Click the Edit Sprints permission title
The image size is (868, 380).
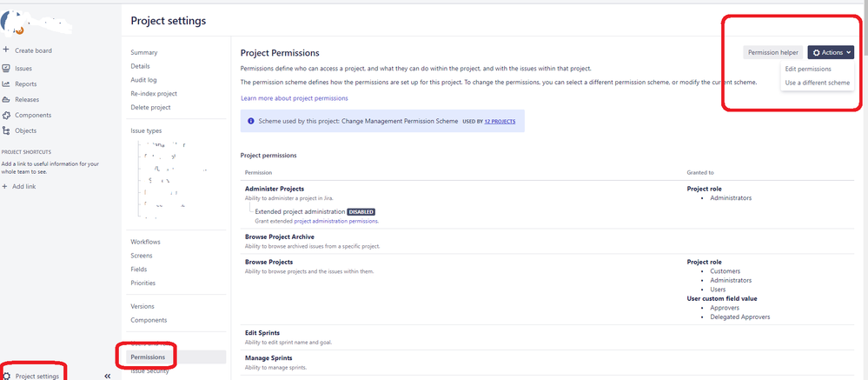(262, 333)
